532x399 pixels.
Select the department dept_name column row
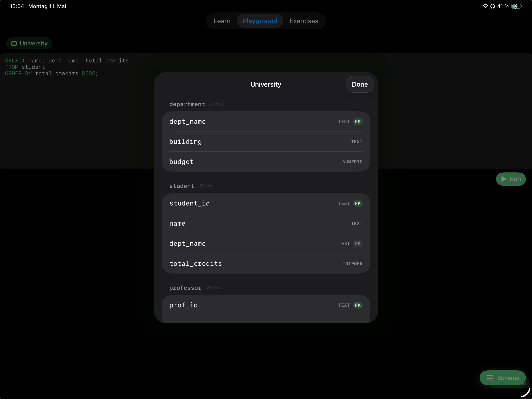[x=266, y=121]
